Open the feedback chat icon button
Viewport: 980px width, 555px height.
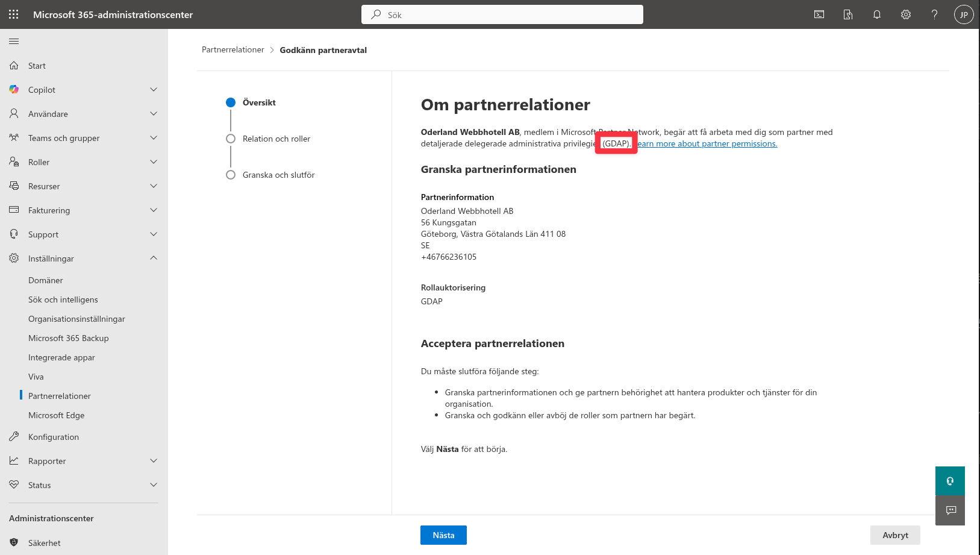pos(950,510)
